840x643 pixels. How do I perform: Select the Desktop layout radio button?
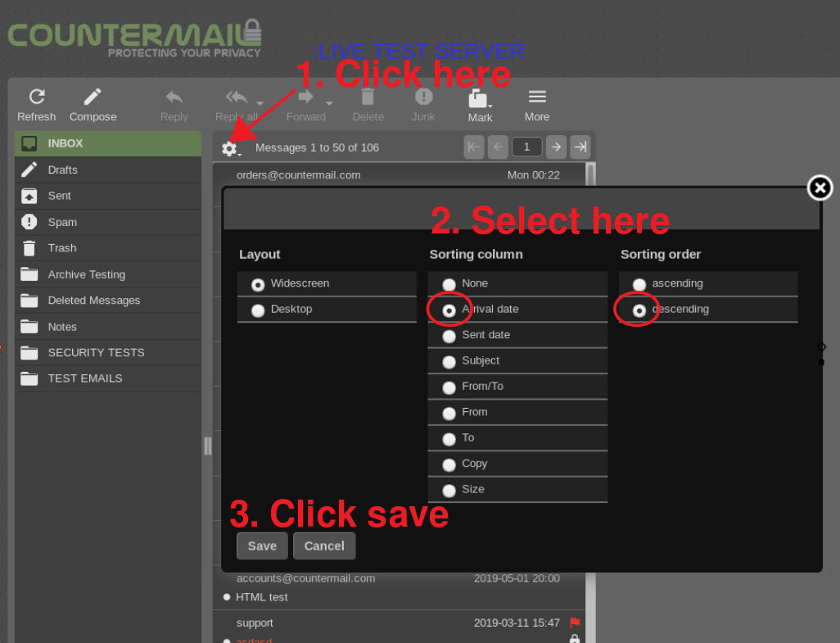(x=259, y=310)
